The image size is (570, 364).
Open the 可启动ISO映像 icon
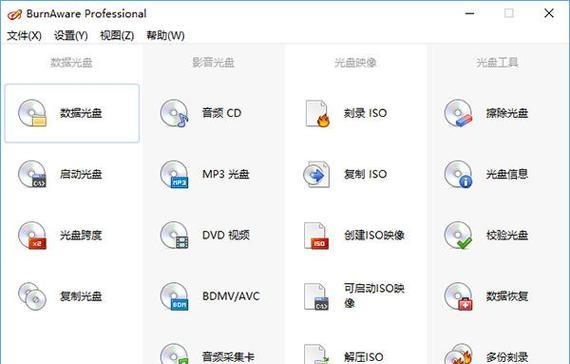click(x=317, y=296)
